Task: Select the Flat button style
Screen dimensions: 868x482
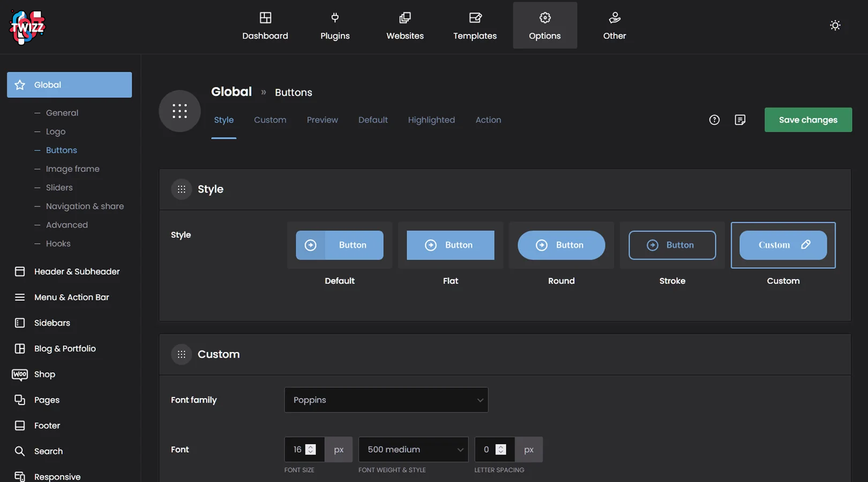Action: pos(450,245)
